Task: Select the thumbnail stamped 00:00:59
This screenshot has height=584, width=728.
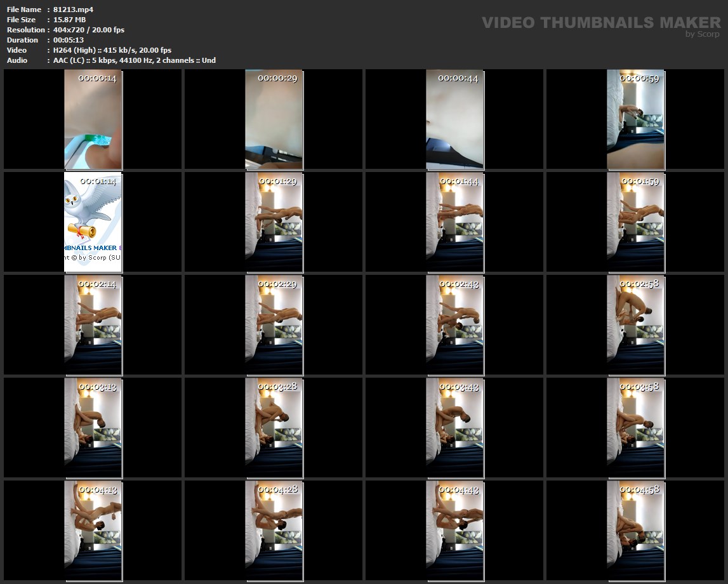Action: (635, 119)
